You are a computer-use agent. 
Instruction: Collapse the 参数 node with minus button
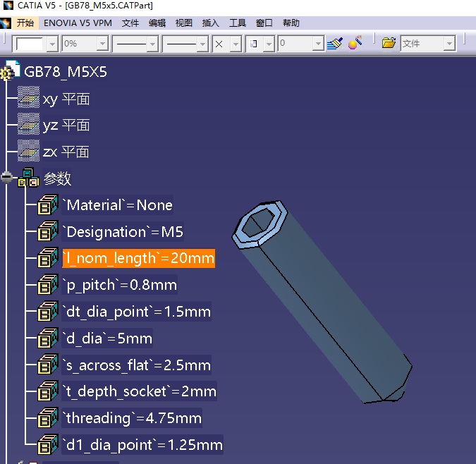coord(6,177)
